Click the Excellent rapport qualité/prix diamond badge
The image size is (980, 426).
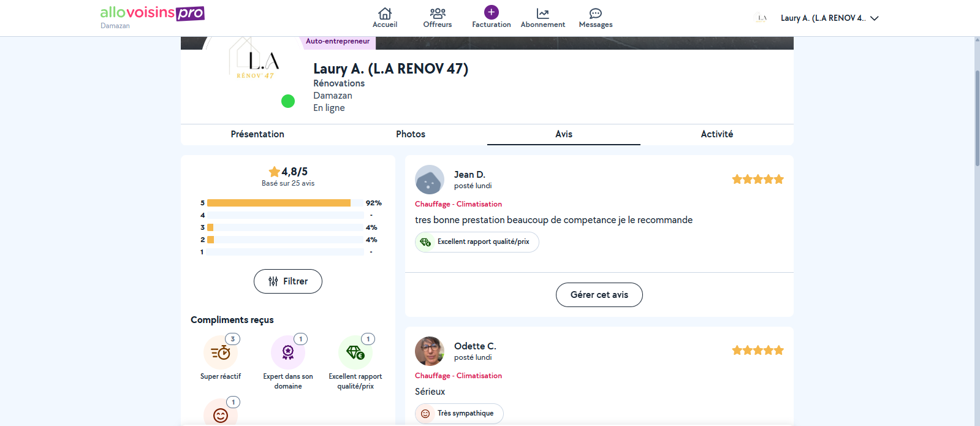[355, 353]
